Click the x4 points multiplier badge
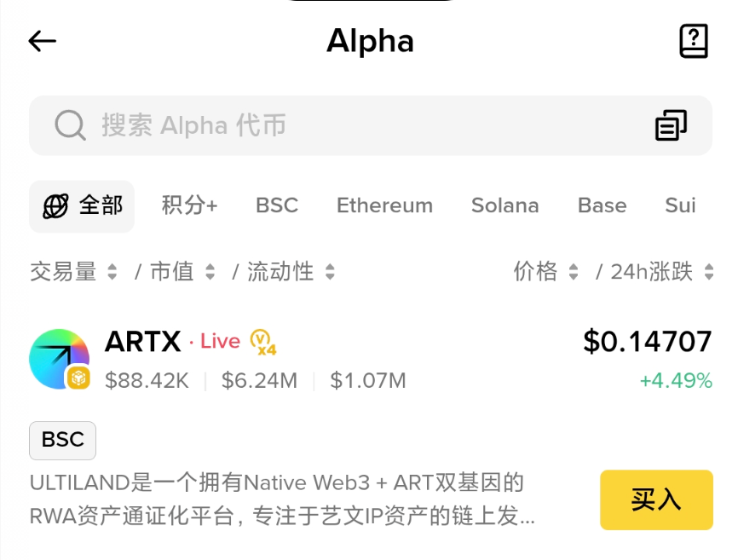Image resolution: width=738 pixels, height=560 pixels. click(263, 343)
